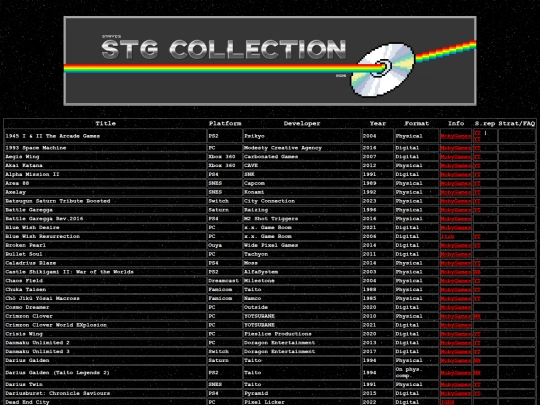Open MobyGames link for Bullet Soul

coord(456,255)
